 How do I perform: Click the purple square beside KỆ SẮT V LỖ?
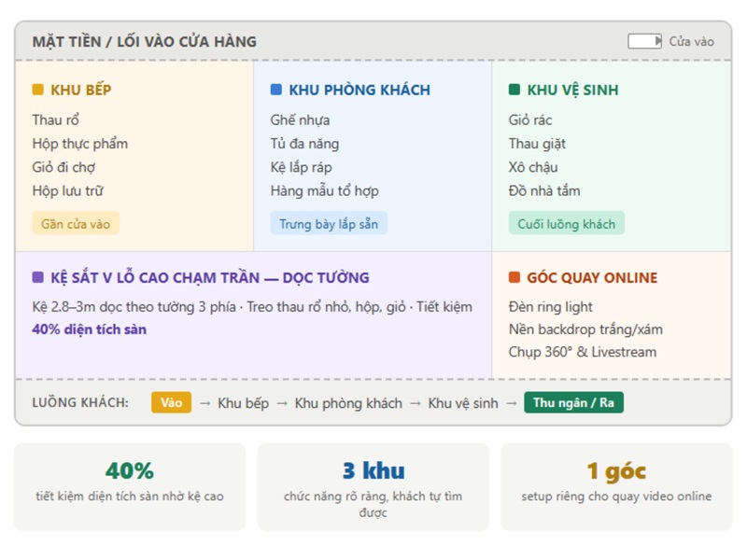(x=37, y=278)
